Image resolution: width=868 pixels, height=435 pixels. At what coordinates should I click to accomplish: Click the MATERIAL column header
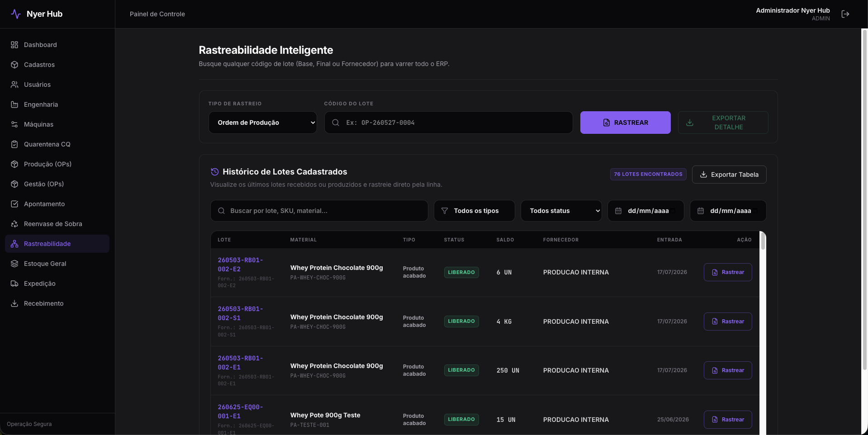tap(304, 240)
